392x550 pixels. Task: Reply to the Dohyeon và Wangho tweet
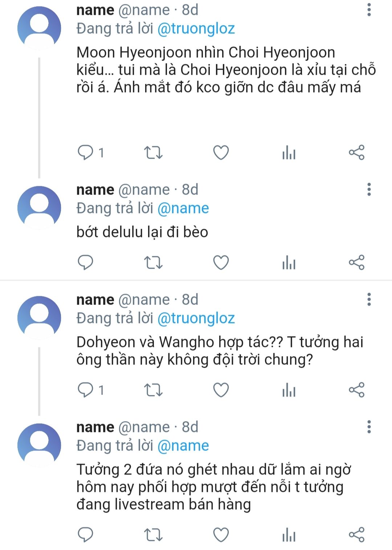pos(86,390)
